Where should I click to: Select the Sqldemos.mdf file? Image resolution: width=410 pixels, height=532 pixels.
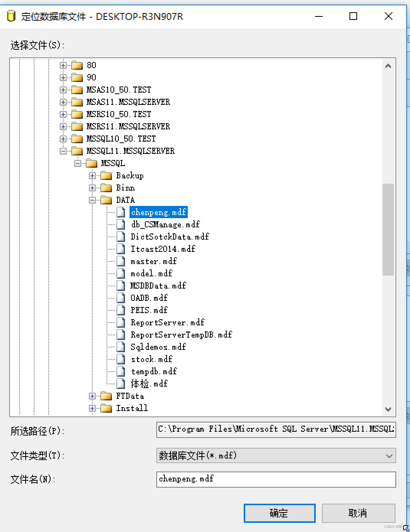[x=158, y=347]
